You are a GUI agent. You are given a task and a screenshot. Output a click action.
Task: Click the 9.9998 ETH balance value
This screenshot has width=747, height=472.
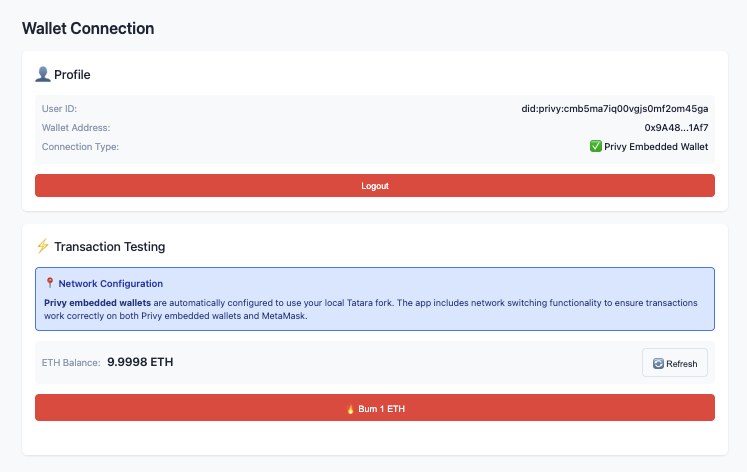click(140, 362)
